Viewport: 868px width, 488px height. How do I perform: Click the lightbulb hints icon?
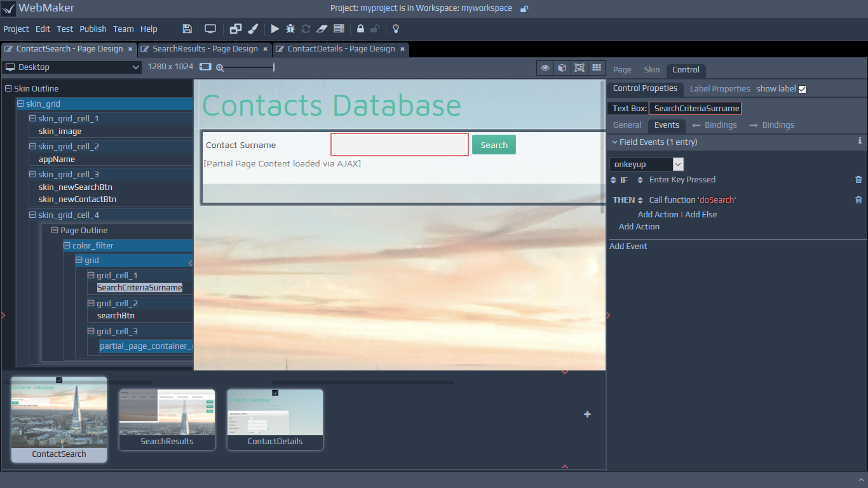(396, 29)
